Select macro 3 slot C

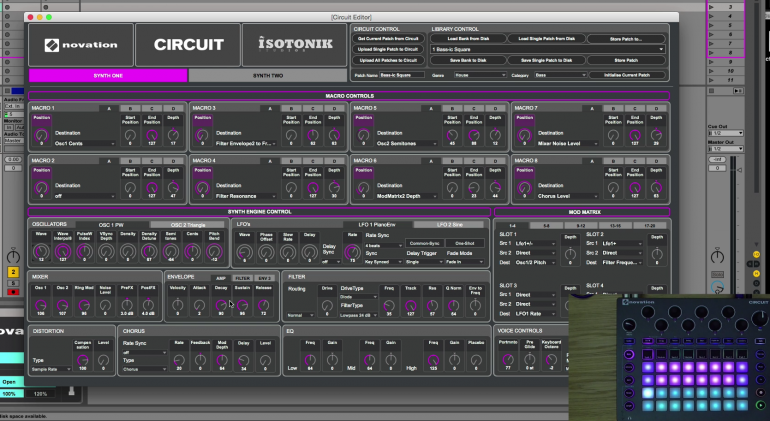coord(313,109)
